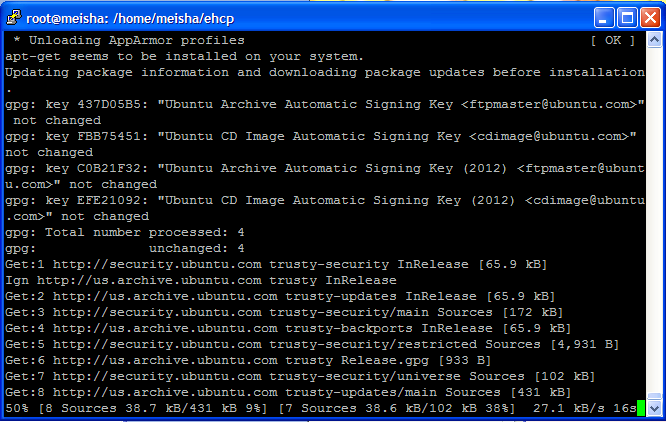Click the 'unchanged: 4' gpg line
This screenshot has height=422, width=666.
[125, 248]
